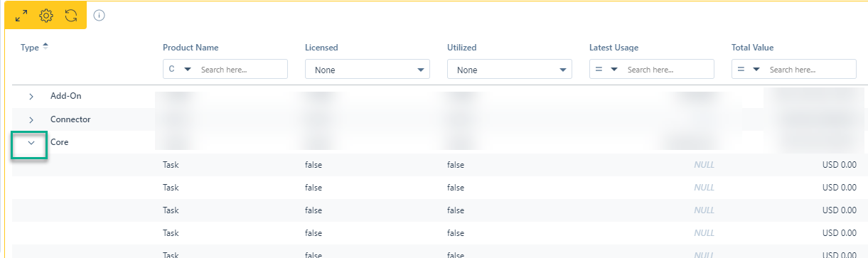Click the Latest Usage column header
The width and height of the screenshot is (868, 258).
point(614,48)
